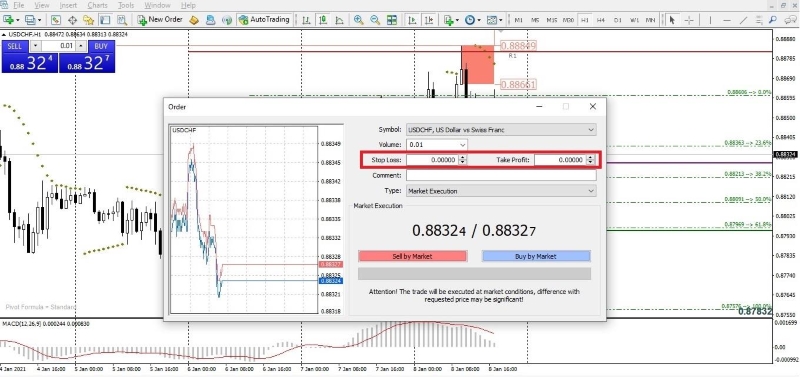The height and width of the screenshot is (377, 800).
Task: Open the chat bubbles icon
Action: [790, 20]
